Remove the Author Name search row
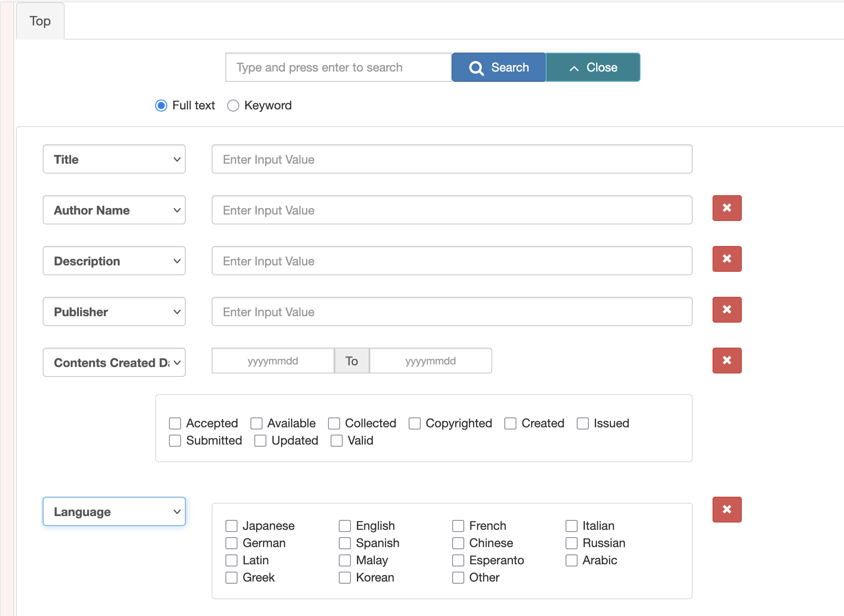 coord(727,208)
